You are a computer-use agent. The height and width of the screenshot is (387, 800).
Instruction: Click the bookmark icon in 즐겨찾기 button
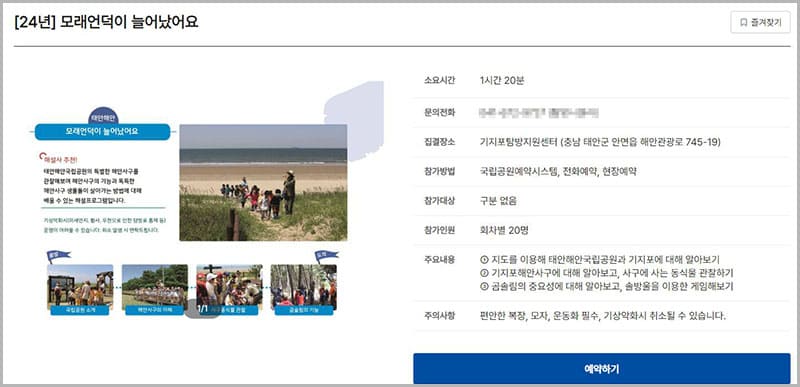pos(744,22)
